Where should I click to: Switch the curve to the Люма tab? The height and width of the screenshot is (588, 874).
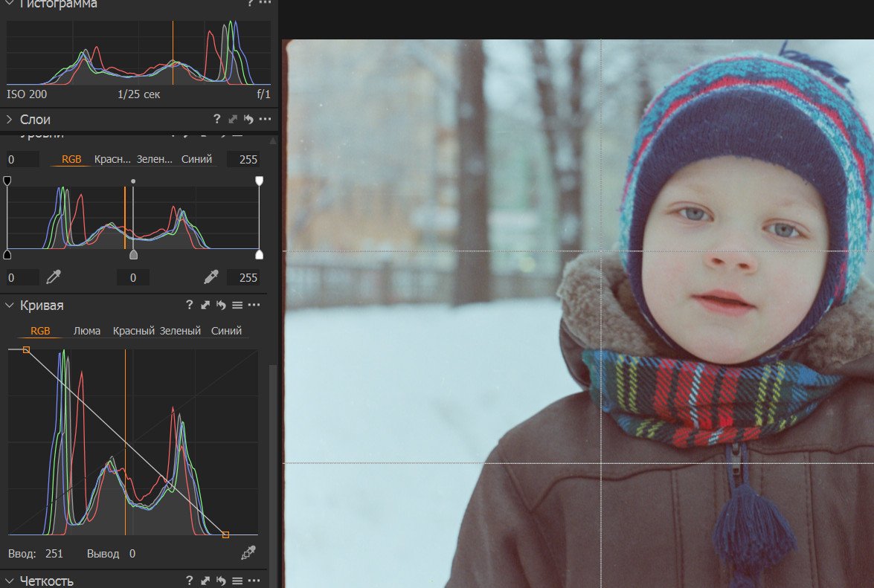pos(87,331)
